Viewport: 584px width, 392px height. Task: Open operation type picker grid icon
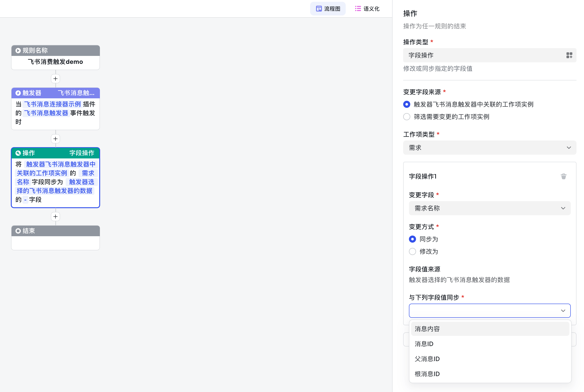click(569, 55)
